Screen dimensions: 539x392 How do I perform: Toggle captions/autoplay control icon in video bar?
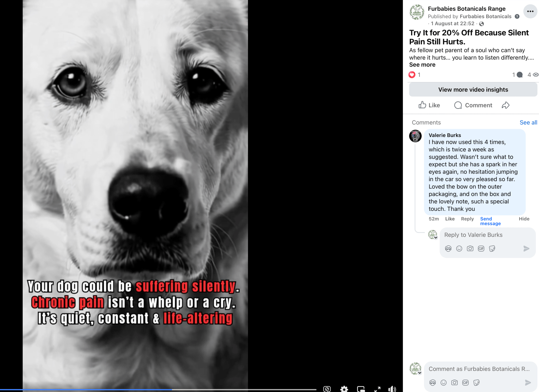[x=327, y=389]
